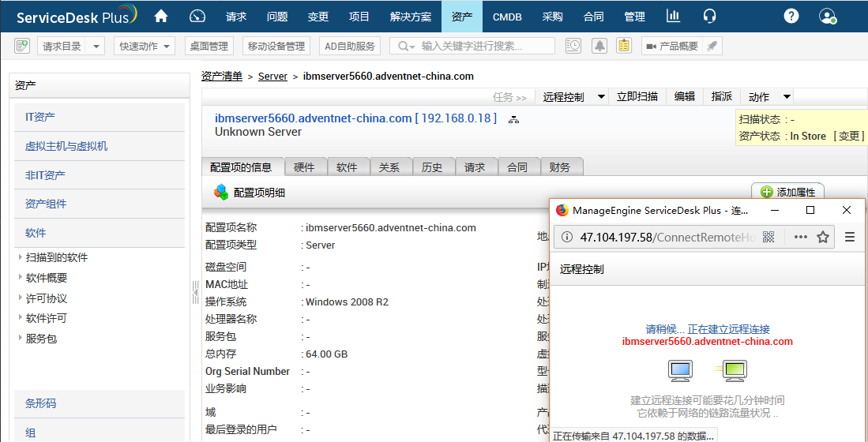The height and width of the screenshot is (442, 868).
Task: Open the 解决方案 menu
Action: point(411,17)
